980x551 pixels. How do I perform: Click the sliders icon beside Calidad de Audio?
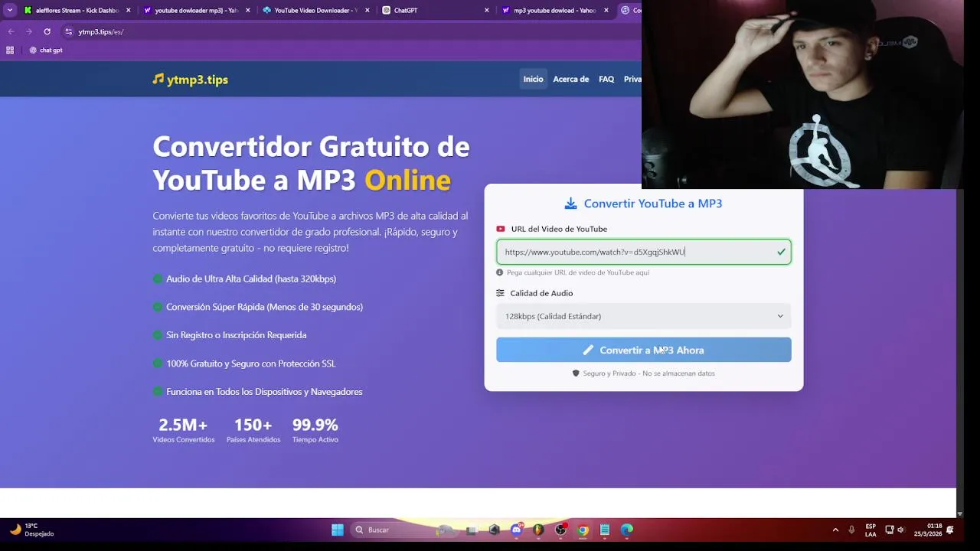tap(500, 293)
